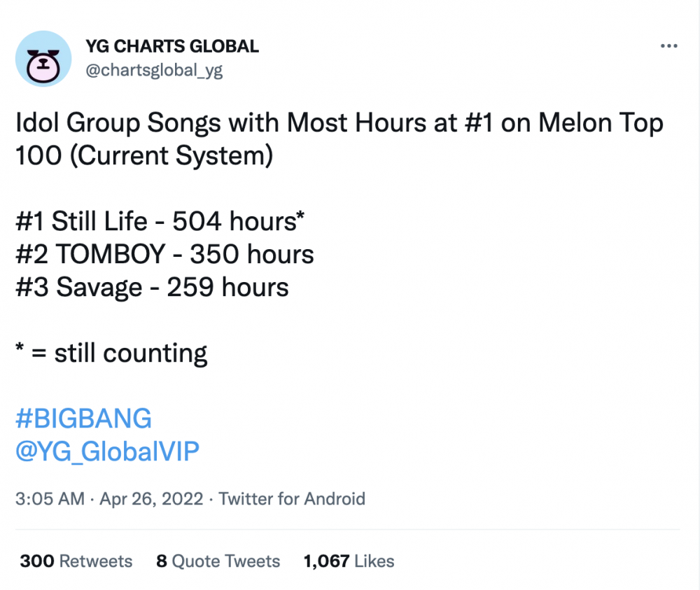This screenshot has height=590, width=700.
Task: Click the tweet headline about Melon Top 100
Action: coord(339,139)
